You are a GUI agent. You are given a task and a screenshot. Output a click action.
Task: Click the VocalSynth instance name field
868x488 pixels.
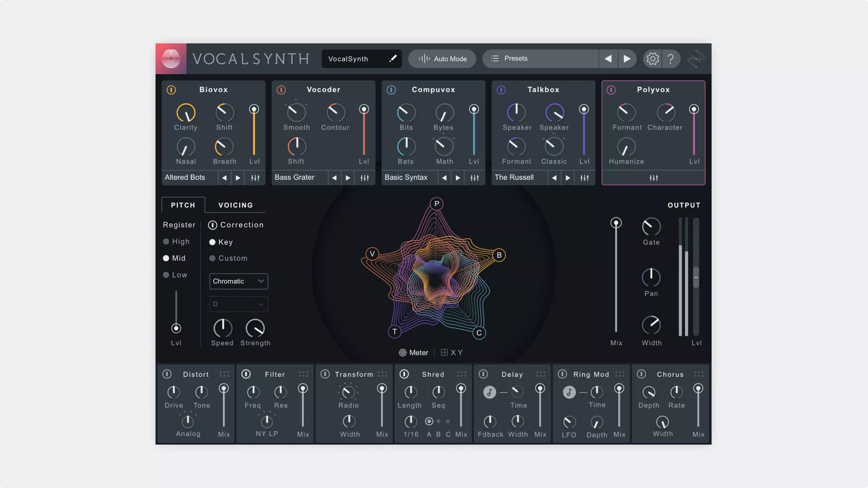[x=362, y=59]
